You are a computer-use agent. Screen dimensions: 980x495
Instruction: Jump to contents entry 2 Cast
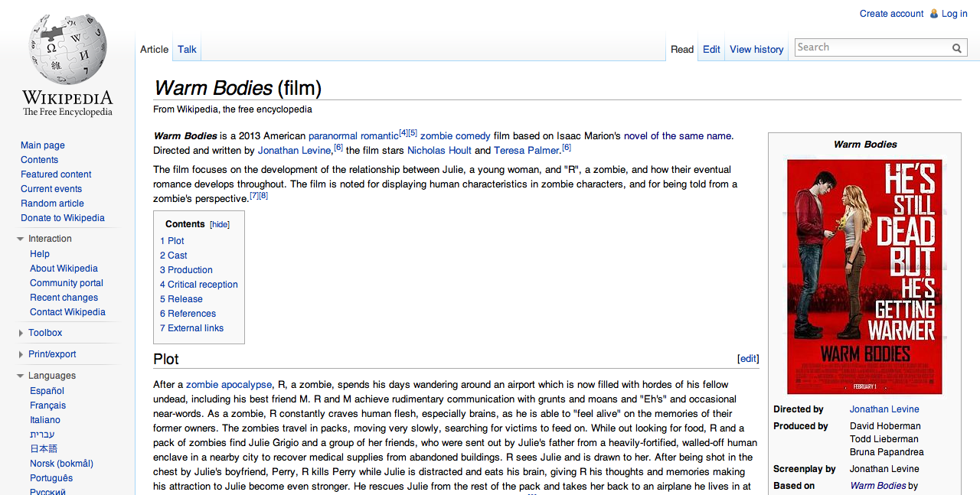174,256
